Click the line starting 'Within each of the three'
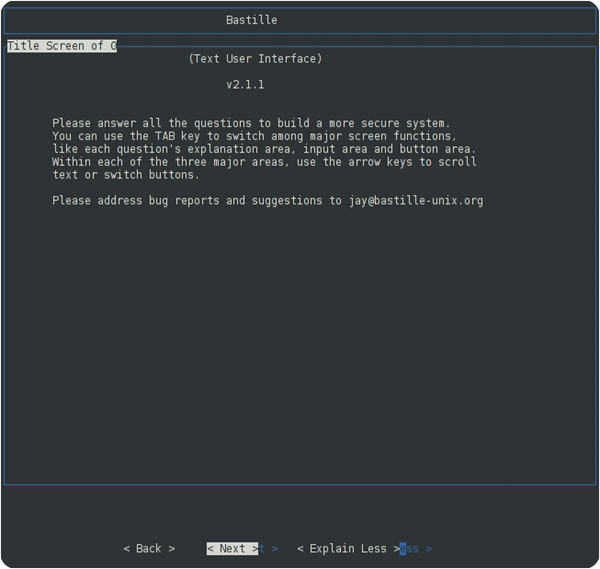This screenshot has height=569, width=600. point(264,162)
